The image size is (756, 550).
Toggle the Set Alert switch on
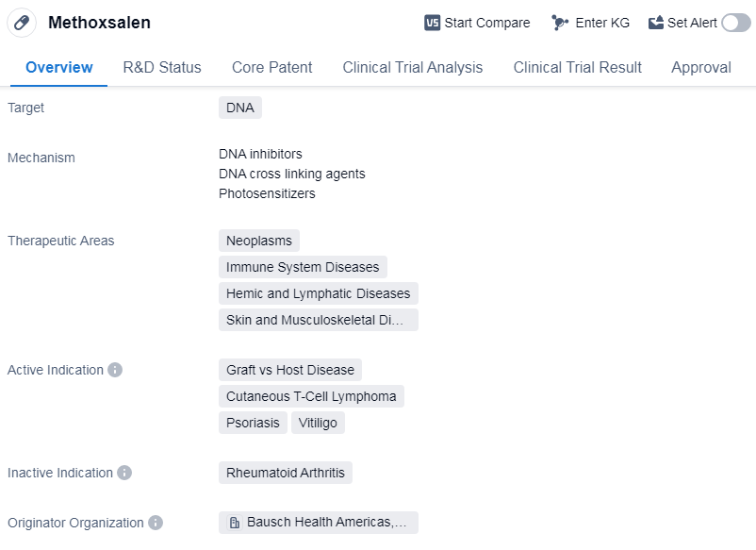tap(735, 23)
